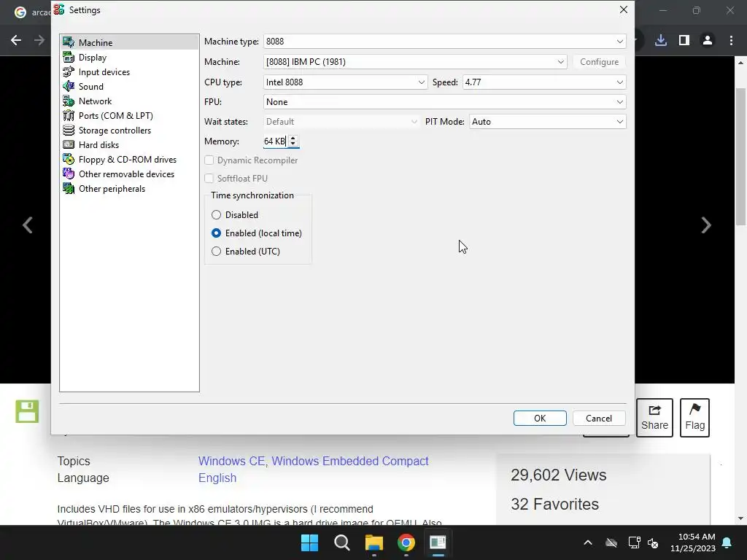Image resolution: width=747 pixels, height=560 pixels.
Task: Open taskbar Search
Action: pyautogui.click(x=342, y=542)
